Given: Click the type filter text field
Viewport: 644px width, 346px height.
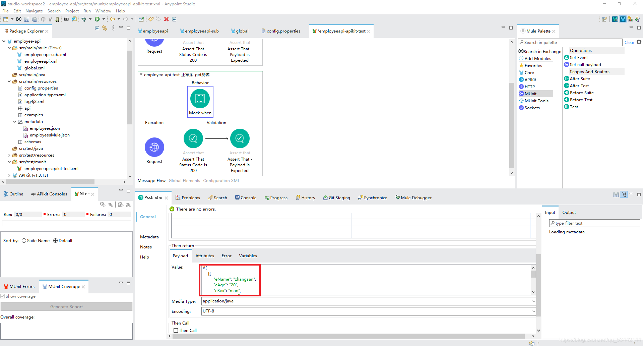Looking at the screenshot, I should (594, 223).
